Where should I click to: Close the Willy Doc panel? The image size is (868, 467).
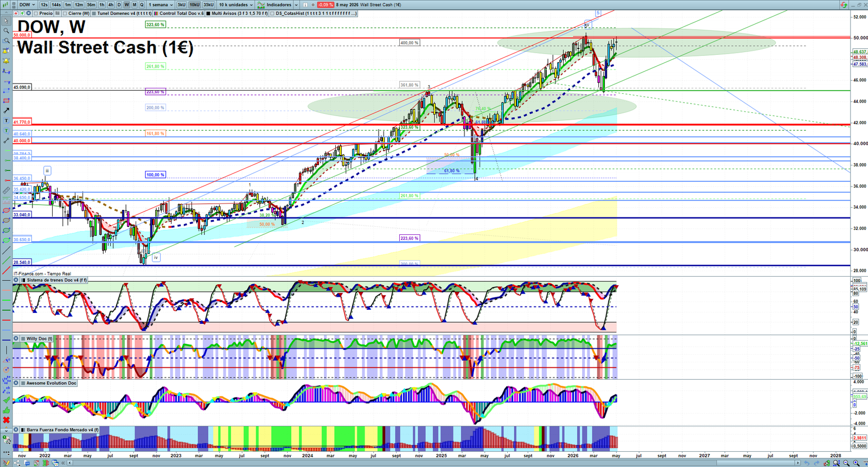[16, 338]
